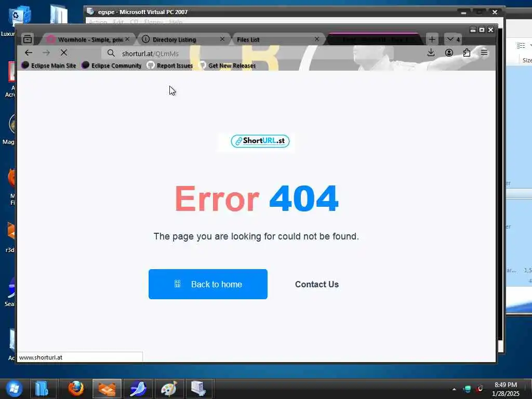Select the orange fox browser taskbar icon
The height and width of the screenshot is (399, 532).
click(107, 389)
